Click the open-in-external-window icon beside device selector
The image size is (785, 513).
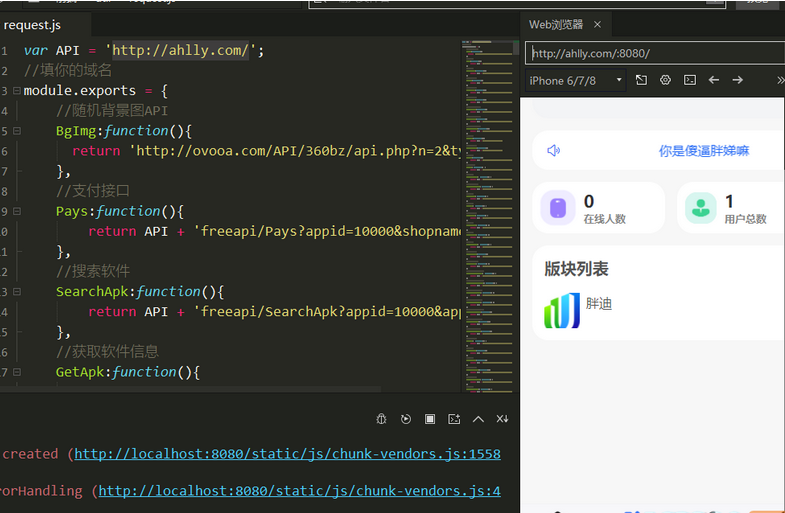pyautogui.click(x=641, y=80)
